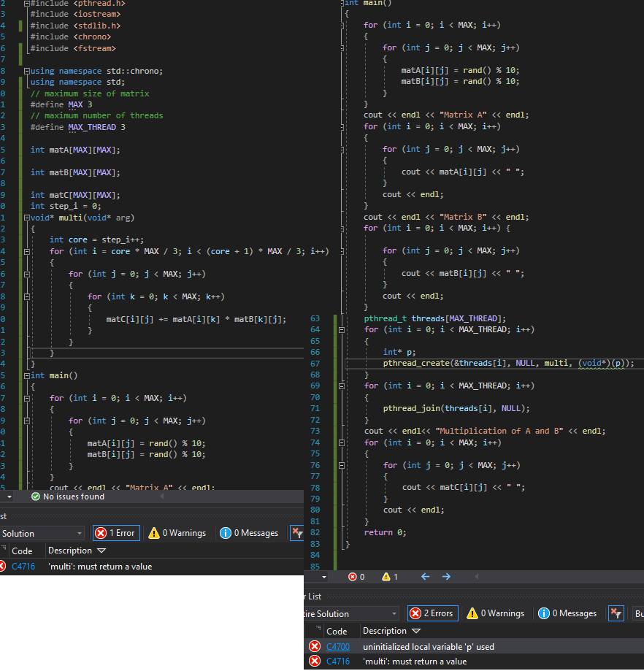
Task: Click the green check icon beside No issues found
Action: (x=36, y=496)
